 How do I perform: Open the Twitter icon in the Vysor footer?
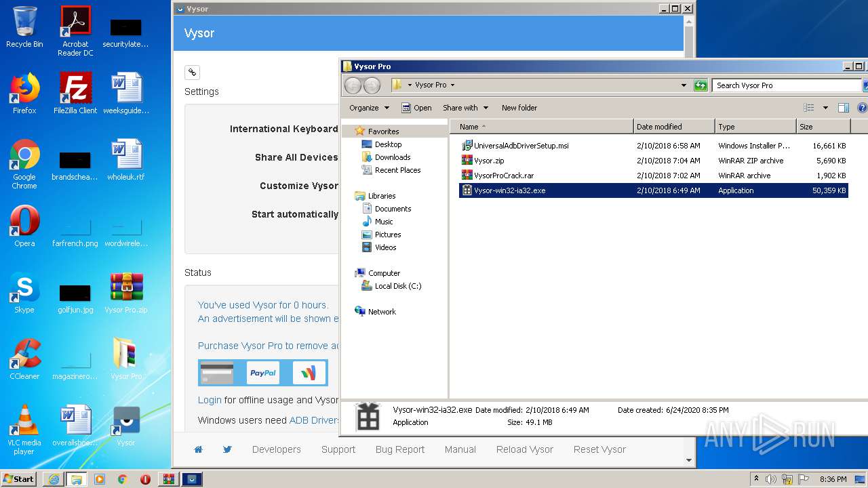pos(227,449)
